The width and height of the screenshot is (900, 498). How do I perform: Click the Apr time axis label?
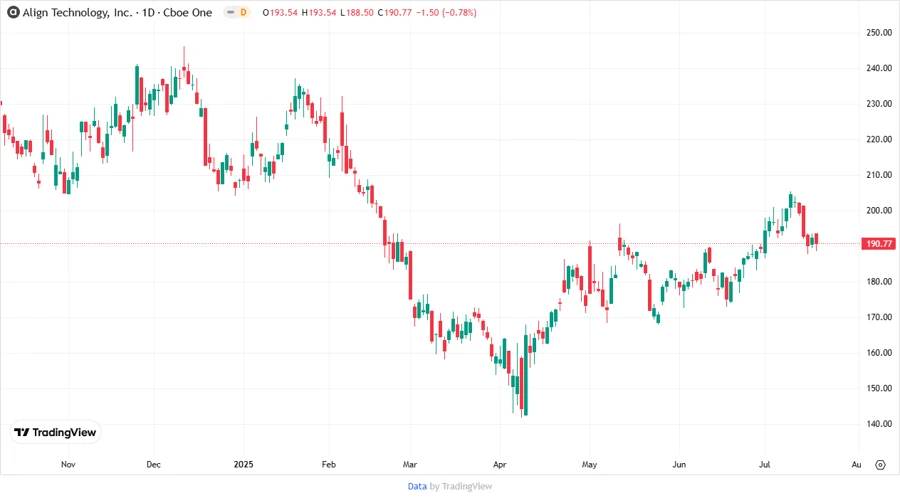pyautogui.click(x=500, y=464)
